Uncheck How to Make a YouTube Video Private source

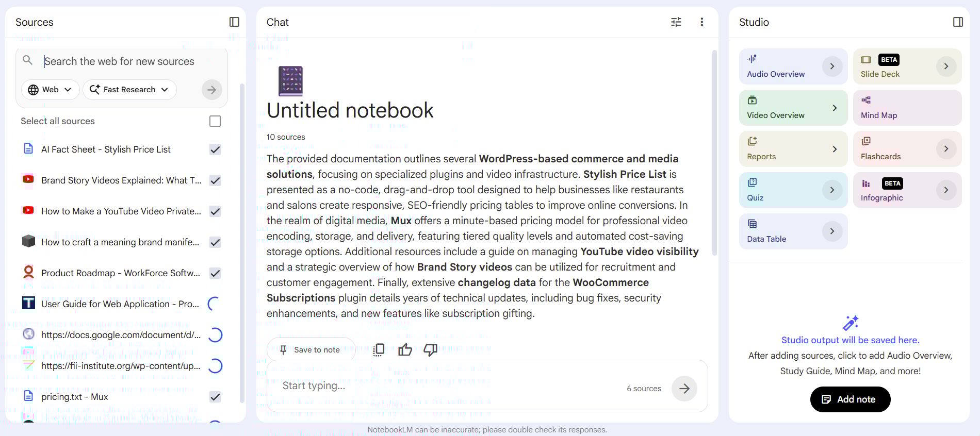coord(215,211)
